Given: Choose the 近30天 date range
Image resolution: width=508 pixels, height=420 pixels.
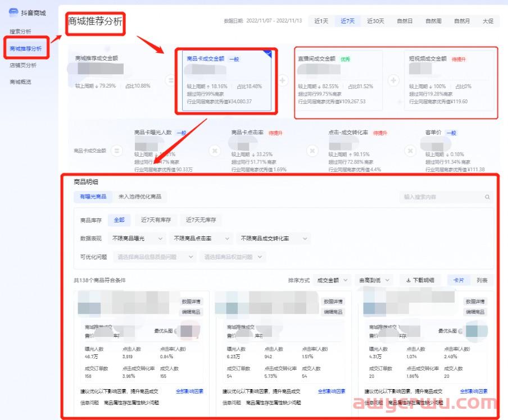Looking at the screenshot, I should pos(375,21).
